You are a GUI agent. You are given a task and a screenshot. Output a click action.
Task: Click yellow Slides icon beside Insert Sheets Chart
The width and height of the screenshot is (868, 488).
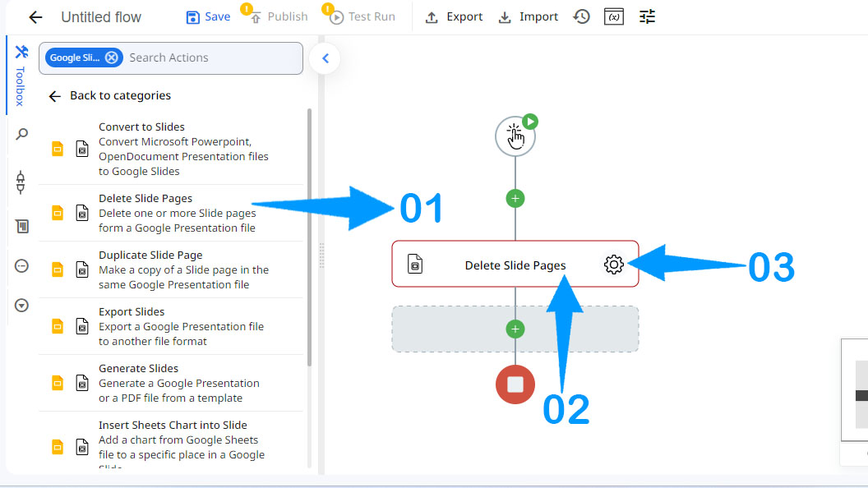click(58, 446)
